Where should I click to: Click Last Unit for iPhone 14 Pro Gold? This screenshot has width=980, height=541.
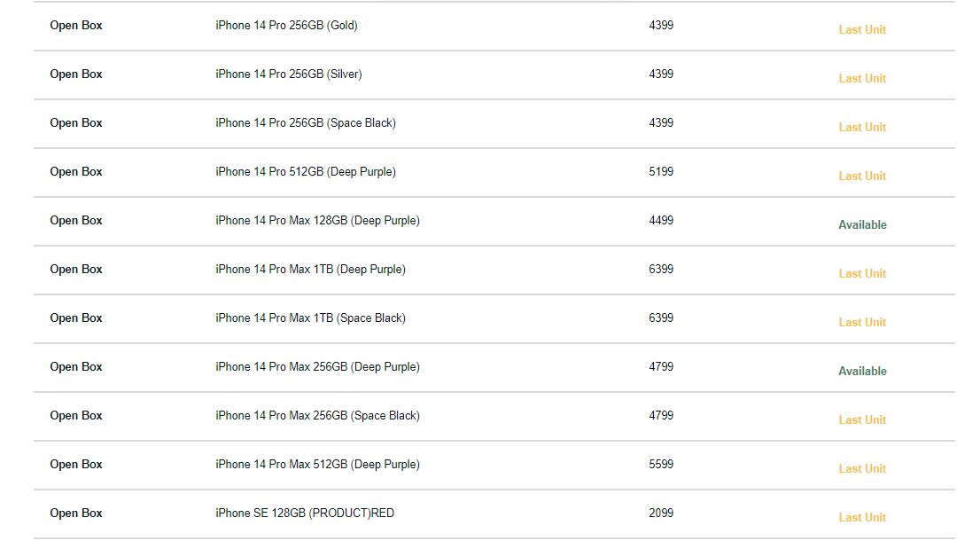(862, 29)
